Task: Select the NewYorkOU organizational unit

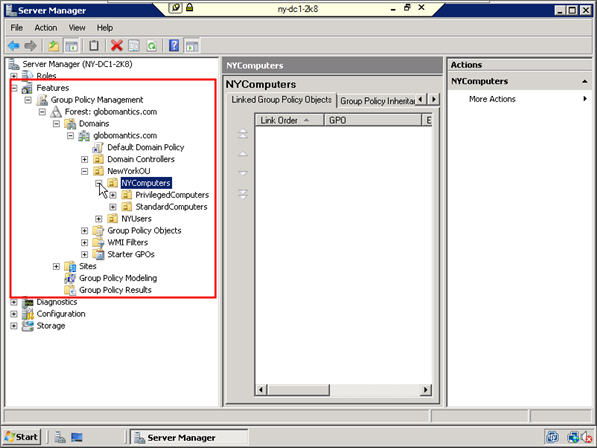Action: click(x=128, y=171)
